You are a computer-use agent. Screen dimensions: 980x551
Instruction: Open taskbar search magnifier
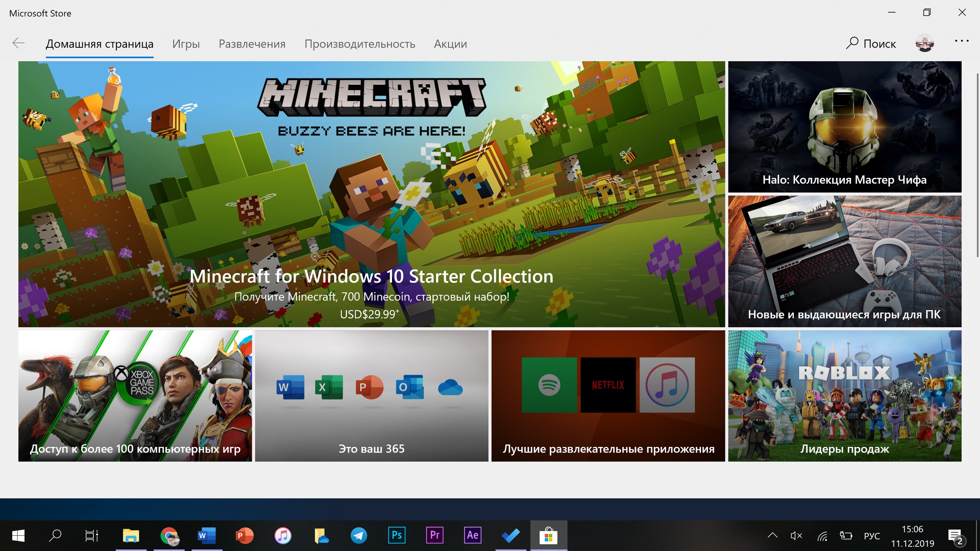[55, 536]
